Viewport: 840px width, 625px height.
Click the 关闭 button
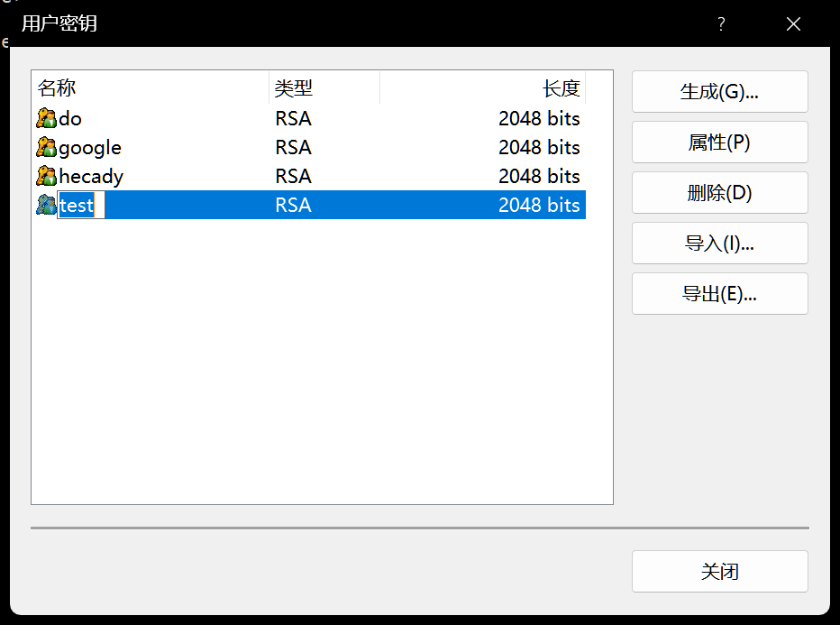[x=719, y=572]
